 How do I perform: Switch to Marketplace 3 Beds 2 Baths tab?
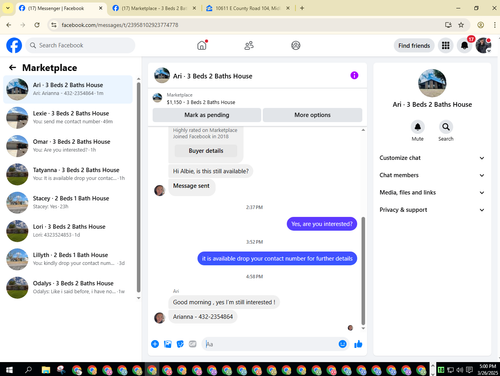pyautogui.click(x=155, y=8)
